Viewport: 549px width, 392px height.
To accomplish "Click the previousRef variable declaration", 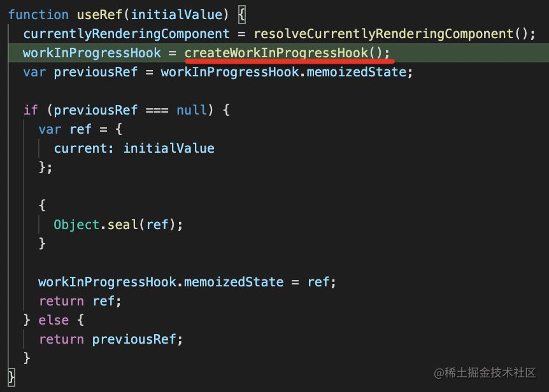I will point(96,72).
